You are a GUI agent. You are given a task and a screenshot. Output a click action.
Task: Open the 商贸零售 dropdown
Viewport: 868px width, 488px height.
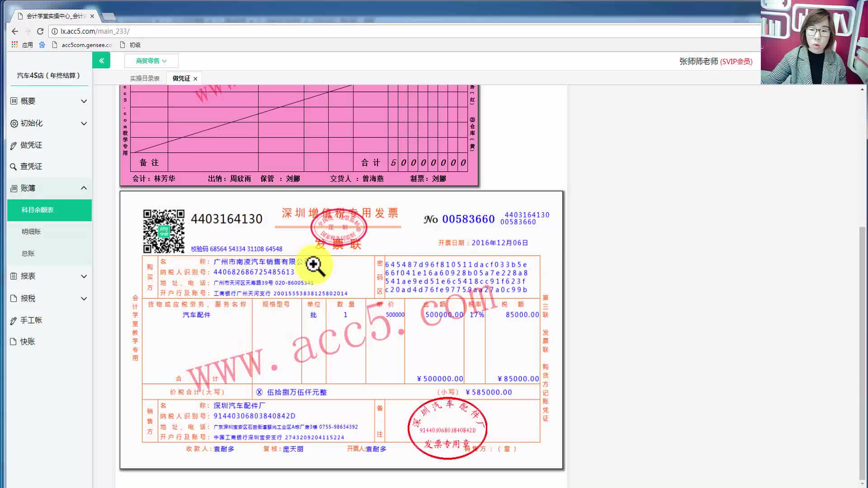(151, 61)
